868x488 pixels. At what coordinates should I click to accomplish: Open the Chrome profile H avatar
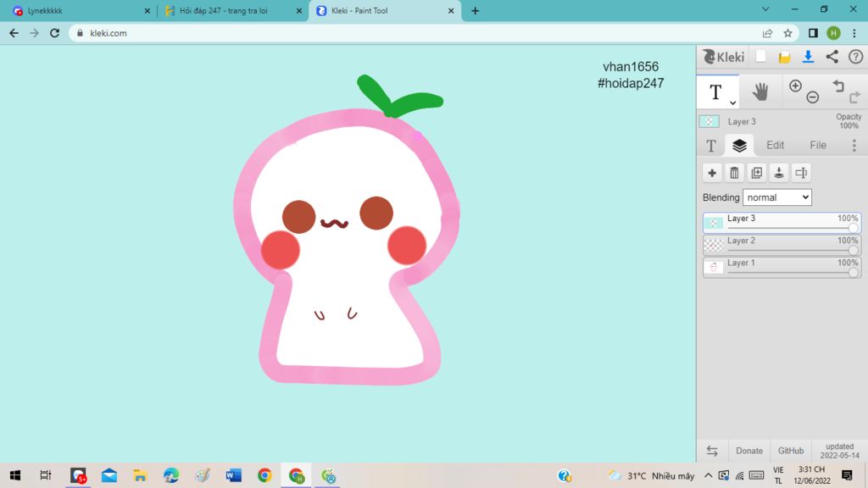834,33
